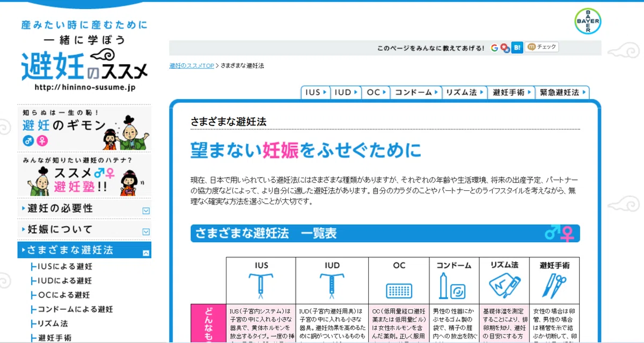Switch to the IUS tab
The height and width of the screenshot is (343, 644).
pos(316,92)
